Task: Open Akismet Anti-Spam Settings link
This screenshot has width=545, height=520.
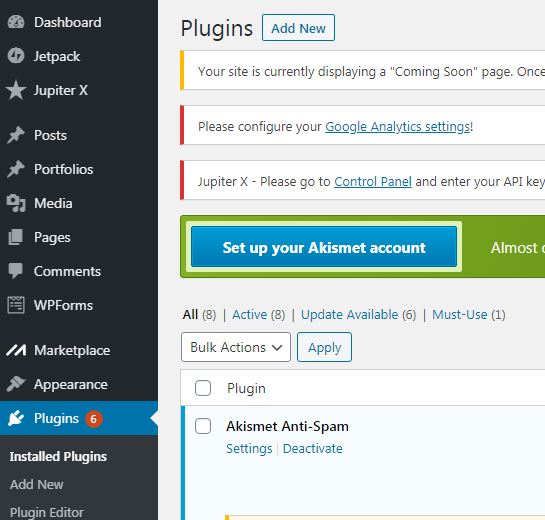Action: click(x=249, y=448)
